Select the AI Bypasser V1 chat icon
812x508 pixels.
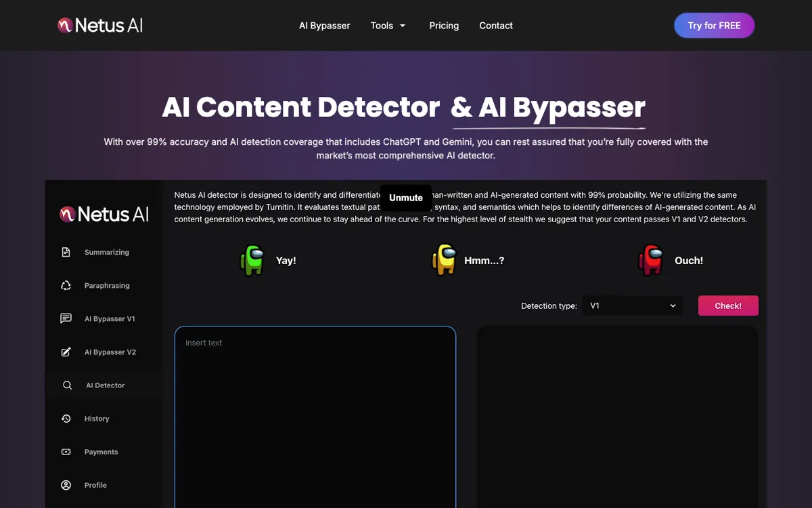click(66, 318)
